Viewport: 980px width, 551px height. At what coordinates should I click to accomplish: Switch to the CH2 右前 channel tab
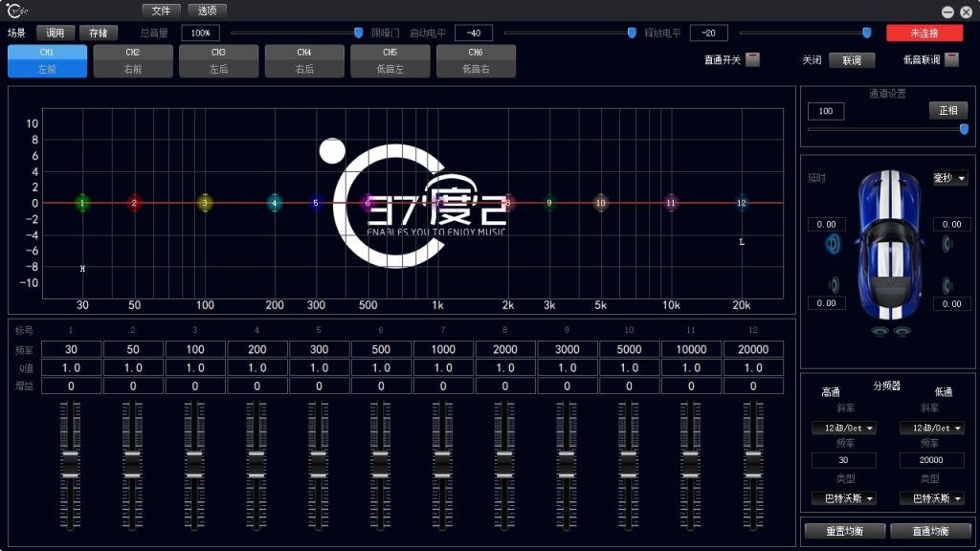(x=132, y=60)
